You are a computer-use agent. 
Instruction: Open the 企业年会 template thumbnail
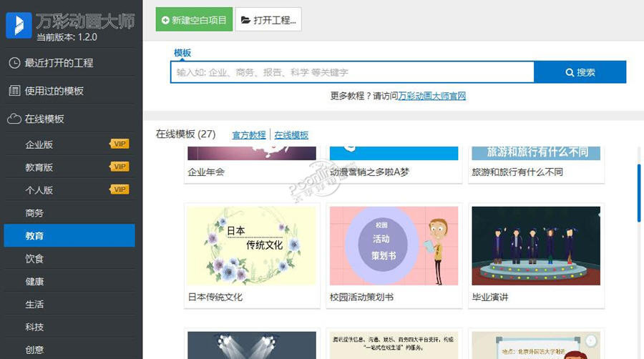pos(252,153)
